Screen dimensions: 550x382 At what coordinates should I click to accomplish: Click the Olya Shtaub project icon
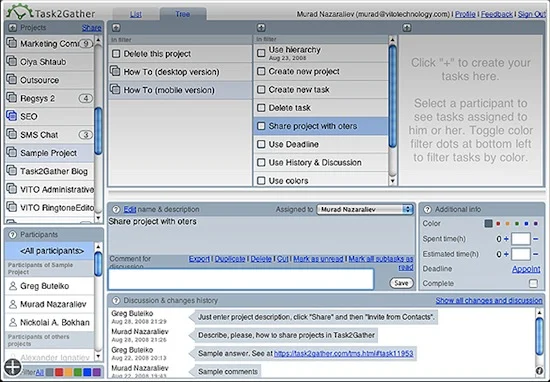[12, 61]
